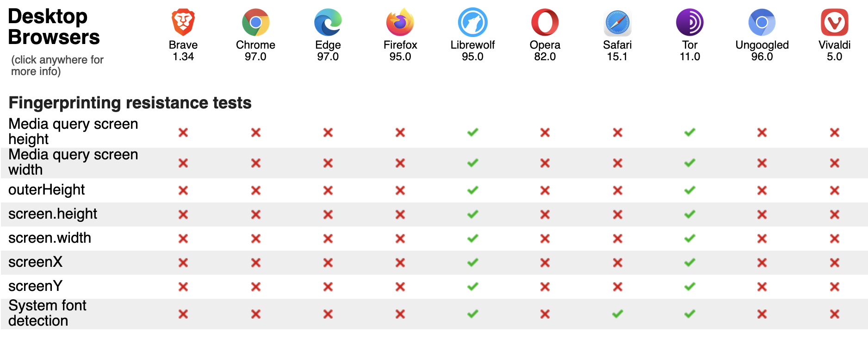The height and width of the screenshot is (340, 868).
Task: Click the red Vivaldi browser logo
Action: [834, 22]
